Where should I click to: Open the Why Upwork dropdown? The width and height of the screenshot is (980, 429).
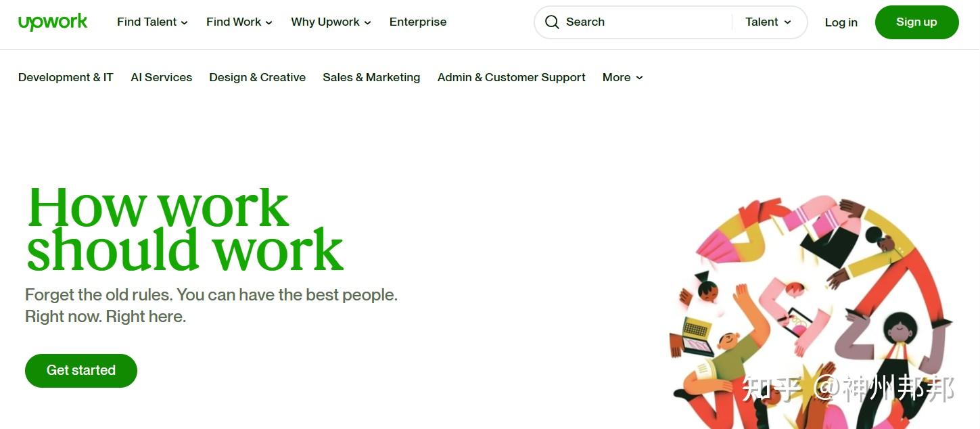331,22
